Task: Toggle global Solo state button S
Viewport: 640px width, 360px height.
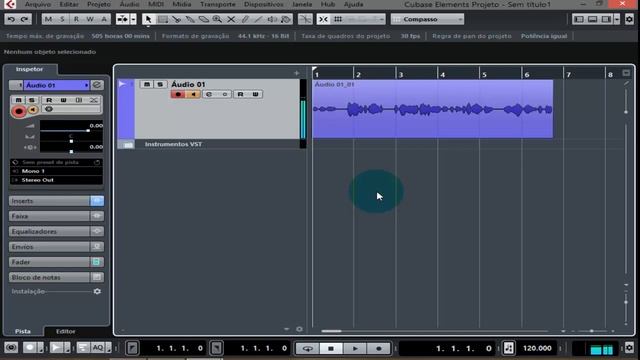Action: pyautogui.click(x=62, y=19)
